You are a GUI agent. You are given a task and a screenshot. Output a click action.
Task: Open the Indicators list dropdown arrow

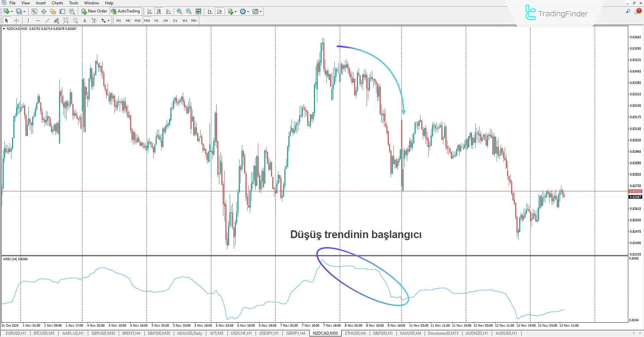(236, 11)
